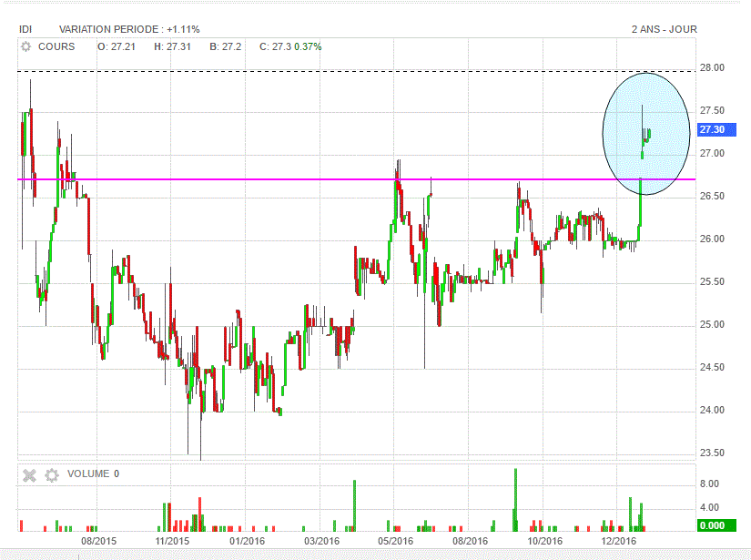Click the 28.00 price axis label

pyautogui.click(x=712, y=67)
